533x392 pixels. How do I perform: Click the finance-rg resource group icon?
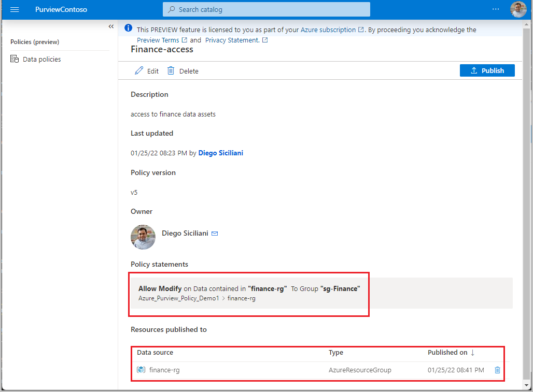tap(141, 370)
